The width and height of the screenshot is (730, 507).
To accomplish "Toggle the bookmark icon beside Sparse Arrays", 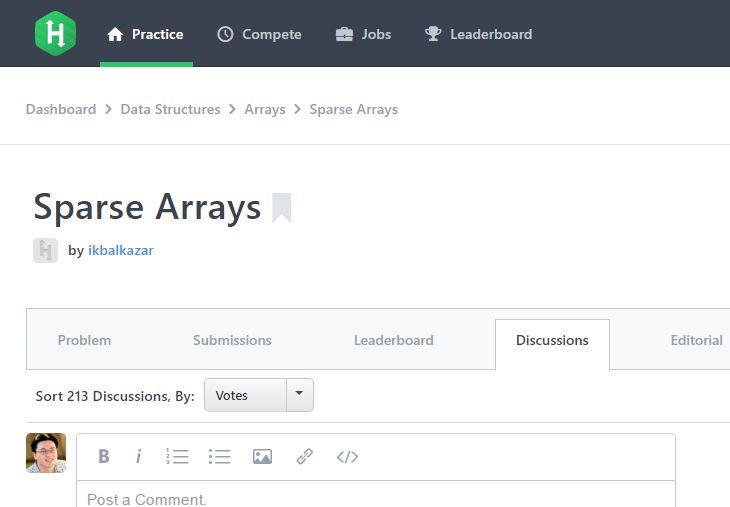I will pyautogui.click(x=281, y=208).
